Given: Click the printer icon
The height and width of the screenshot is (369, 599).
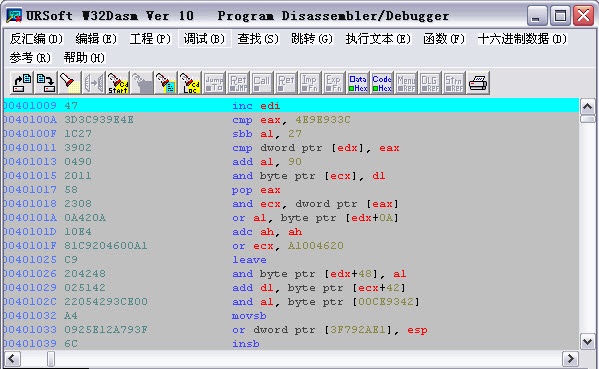Looking at the screenshot, I should [x=478, y=83].
